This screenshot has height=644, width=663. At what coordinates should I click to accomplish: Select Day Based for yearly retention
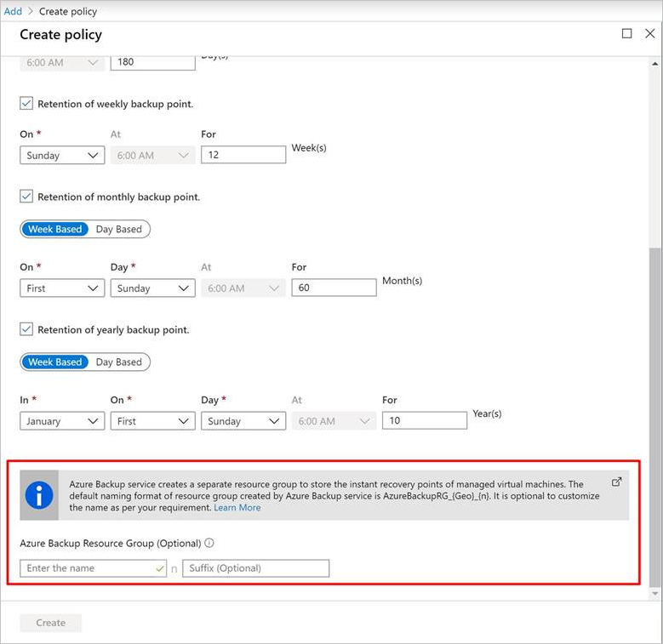pyautogui.click(x=119, y=362)
